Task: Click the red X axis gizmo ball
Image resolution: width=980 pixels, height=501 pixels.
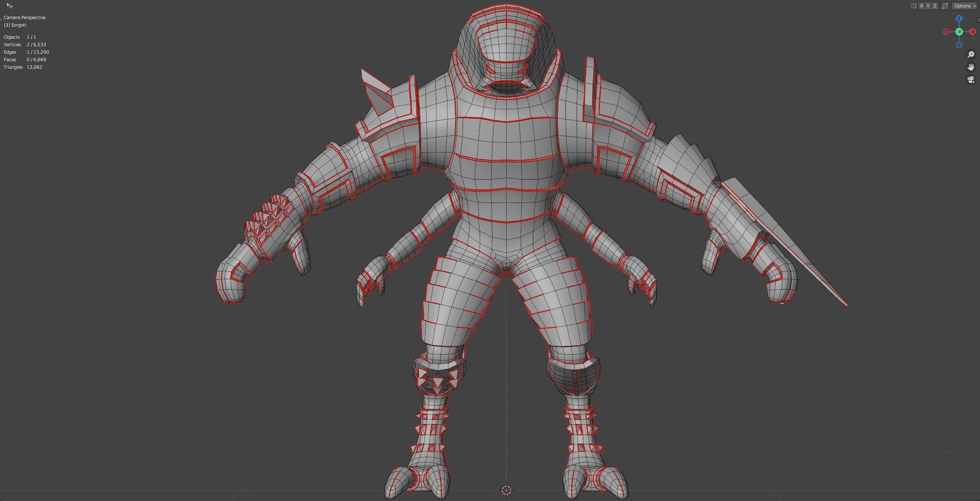Action: click(972, 32)
